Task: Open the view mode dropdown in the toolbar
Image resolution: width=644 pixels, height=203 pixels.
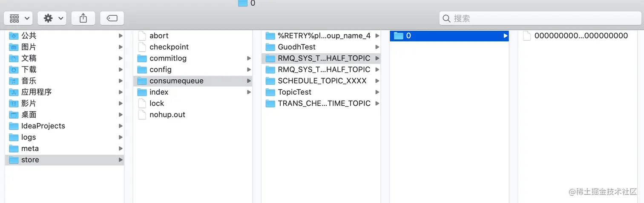Action: click(18, 18)
